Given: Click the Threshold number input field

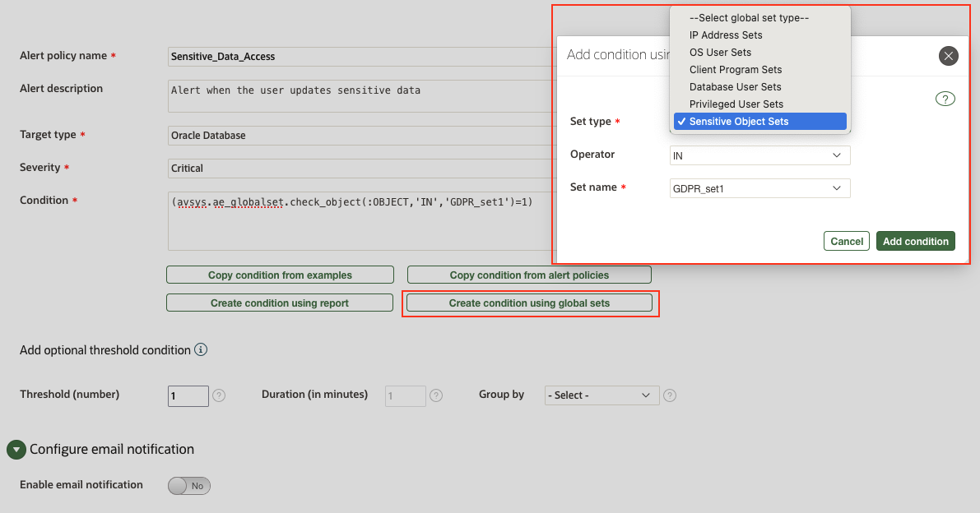Looking at the screenshot, I should pyautogui.click(x=188, y=395).
